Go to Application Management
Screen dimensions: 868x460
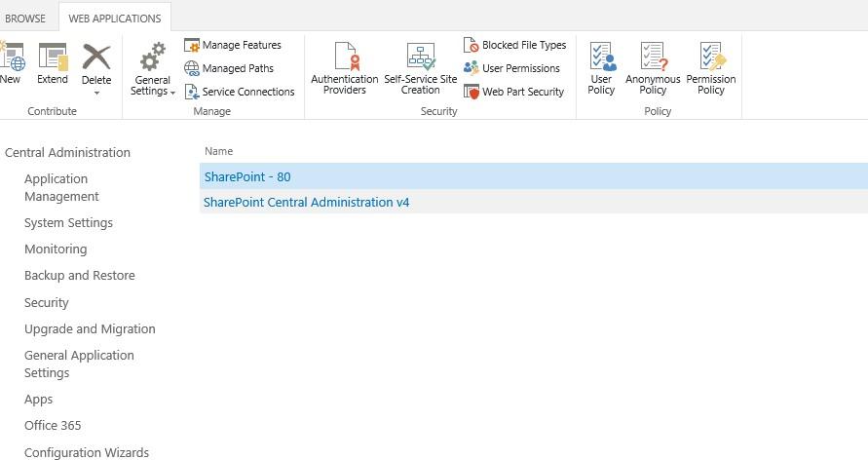(x=61, y=188)
